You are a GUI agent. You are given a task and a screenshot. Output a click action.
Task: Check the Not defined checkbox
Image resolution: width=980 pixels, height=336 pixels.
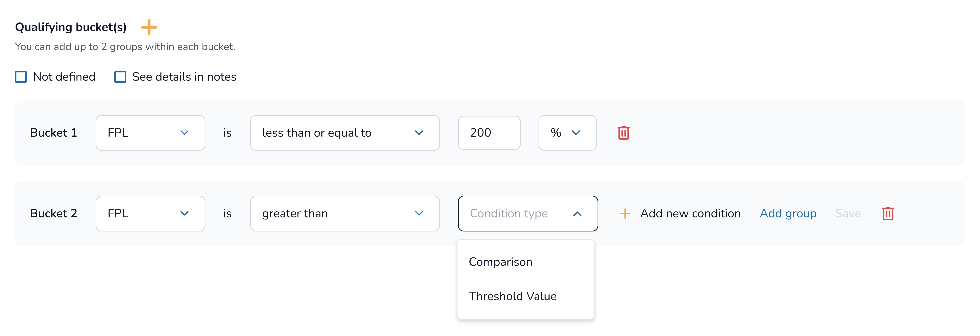pyautogui.click(x=21, y=77)
